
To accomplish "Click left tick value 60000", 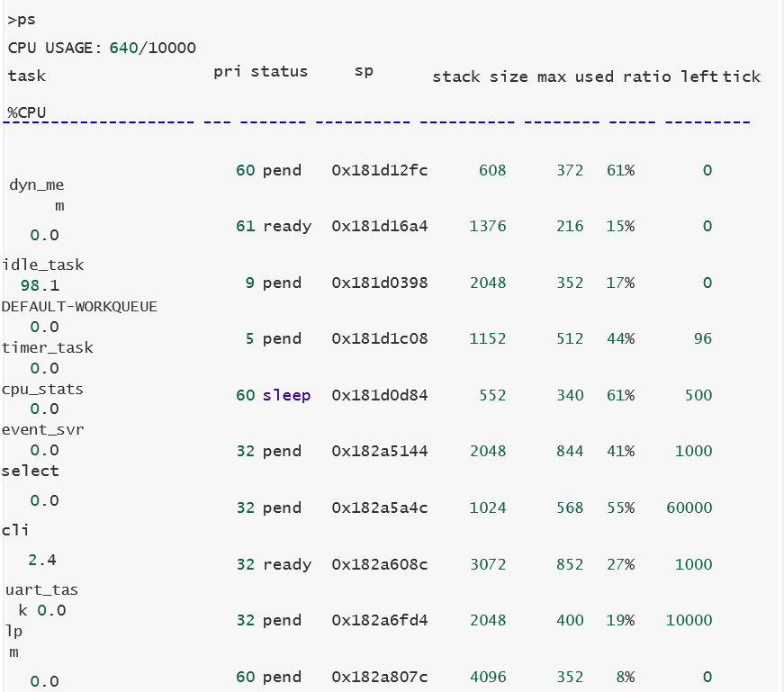I will pyautogui.click(x=689, y=508).
